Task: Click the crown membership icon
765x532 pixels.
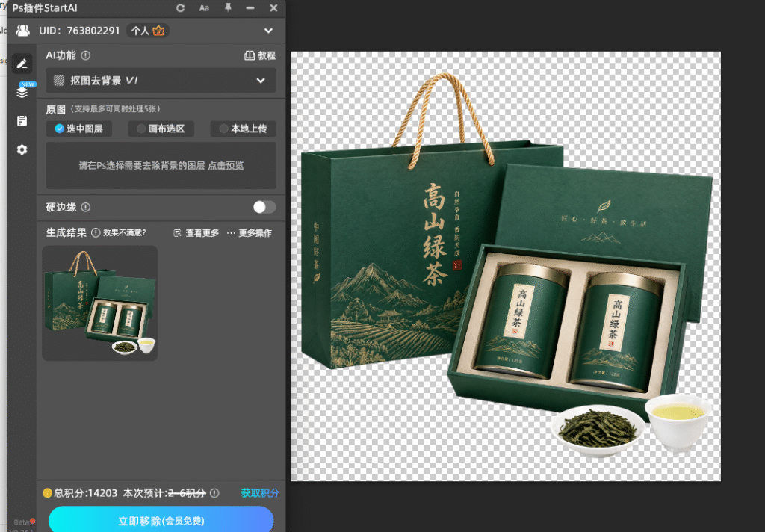Action: click(x=158, y=31)
